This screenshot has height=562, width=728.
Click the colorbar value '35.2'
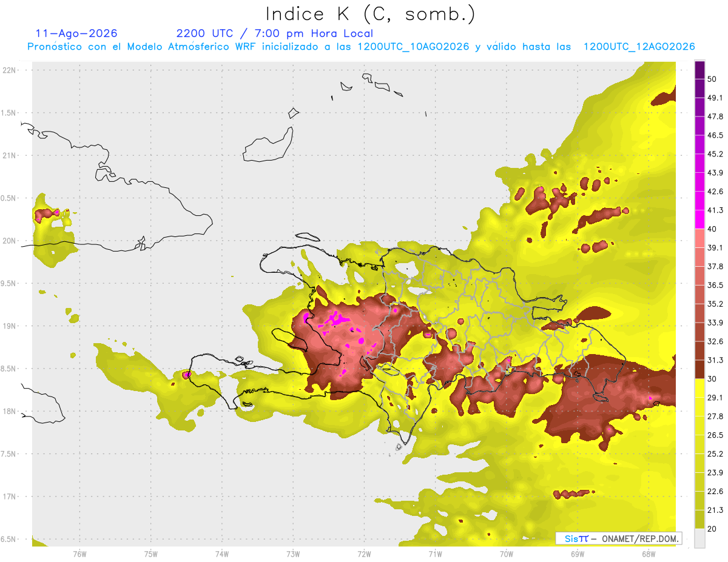click(x=715, y=304)
